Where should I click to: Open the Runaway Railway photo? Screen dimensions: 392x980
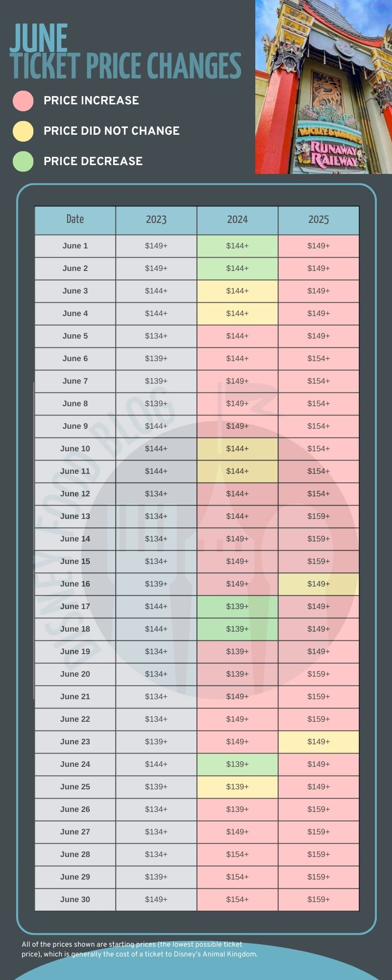click(x=323, y=87)
